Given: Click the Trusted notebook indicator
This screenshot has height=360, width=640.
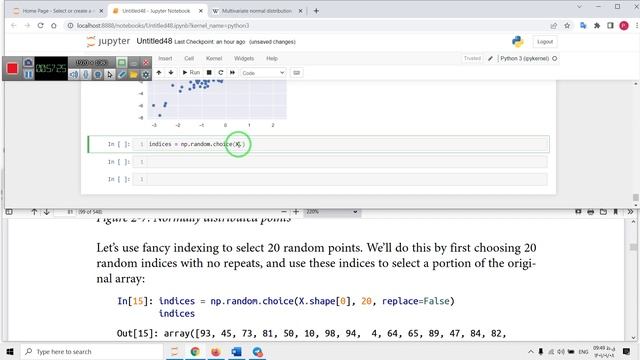Looking at the screenshot, I should (472, 58).
